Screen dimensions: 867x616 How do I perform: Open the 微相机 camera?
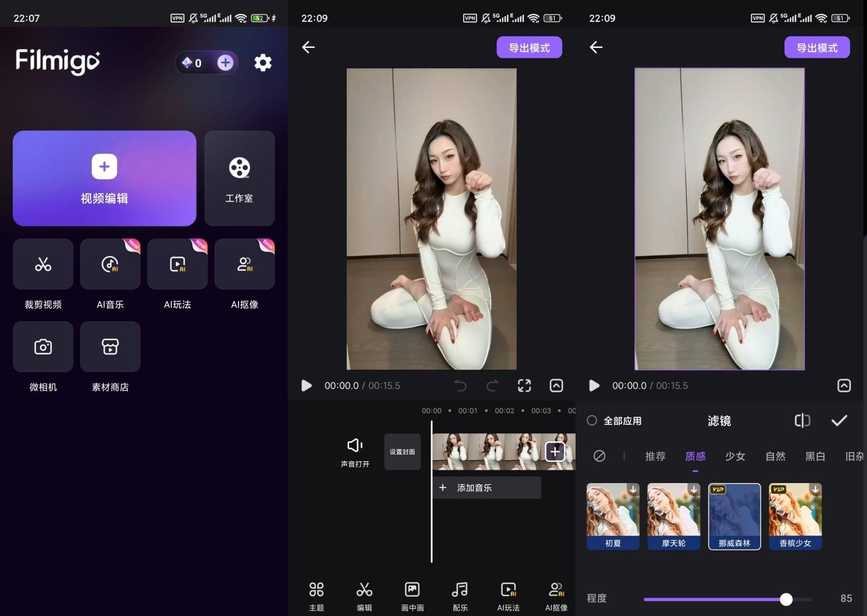[x=43, y=347]
